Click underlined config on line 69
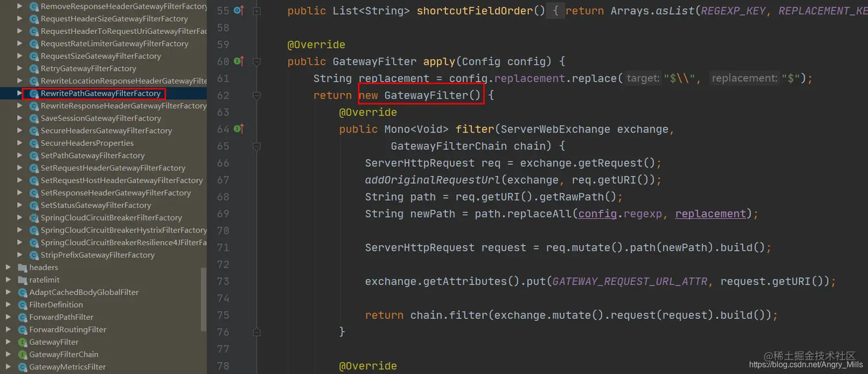Image resolution: width=868 pixels, height=374 pixels. click(597, 214)
